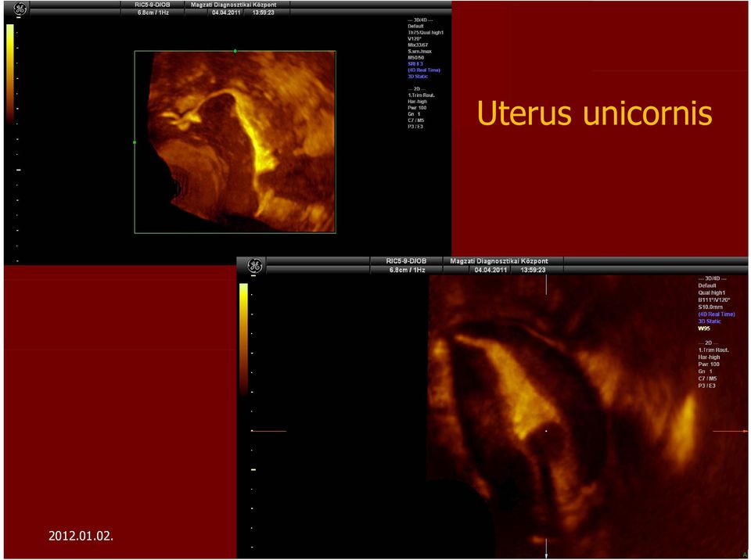The image size is (751, 560).
Task: Click the 'Mix33/67' setting
Action: [418, 45]
